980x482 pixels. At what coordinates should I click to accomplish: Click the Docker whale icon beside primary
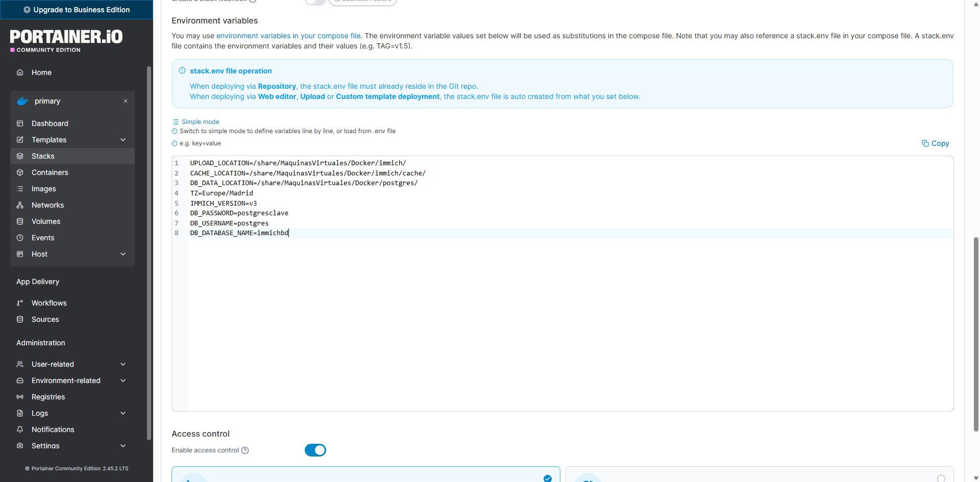(x=22, y=101)
